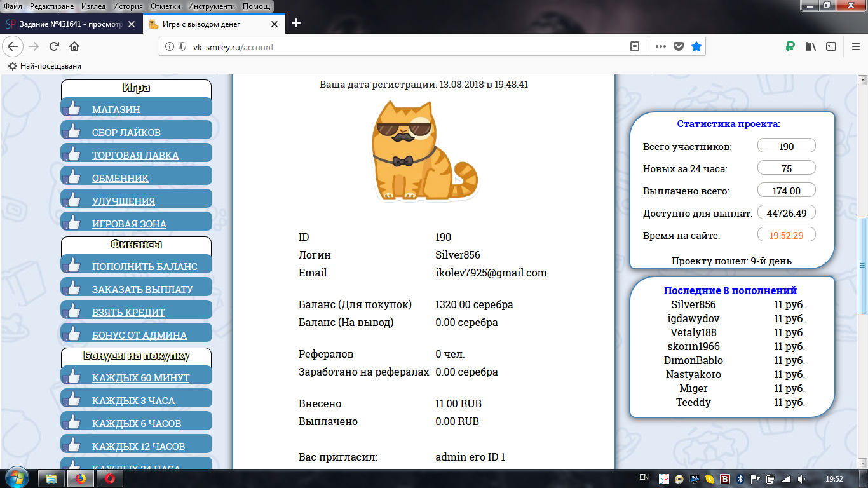The height and width of the screenshot is (488, 868).
Task: Click igdawydov in the recent deposits list
Action: pyautogui.click(x=694, y=318)
